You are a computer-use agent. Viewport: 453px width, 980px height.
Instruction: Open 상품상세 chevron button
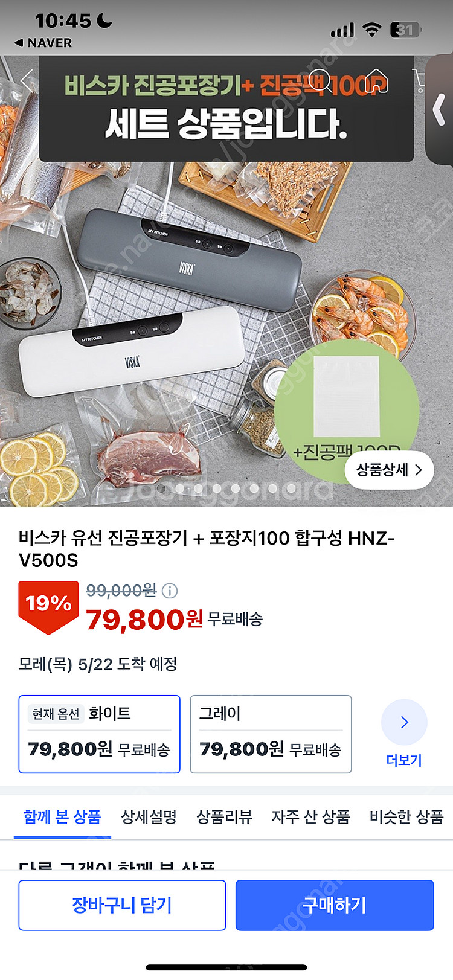(389, 470)
